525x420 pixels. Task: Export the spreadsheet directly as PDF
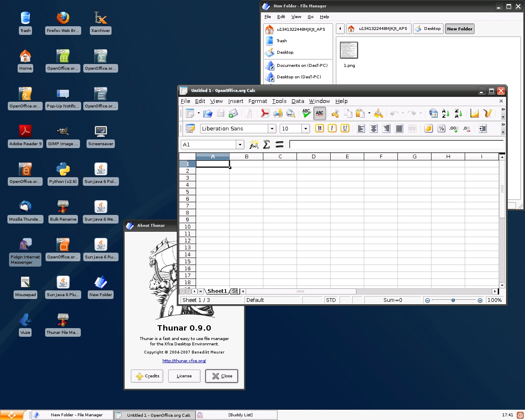tap(265, 114)
